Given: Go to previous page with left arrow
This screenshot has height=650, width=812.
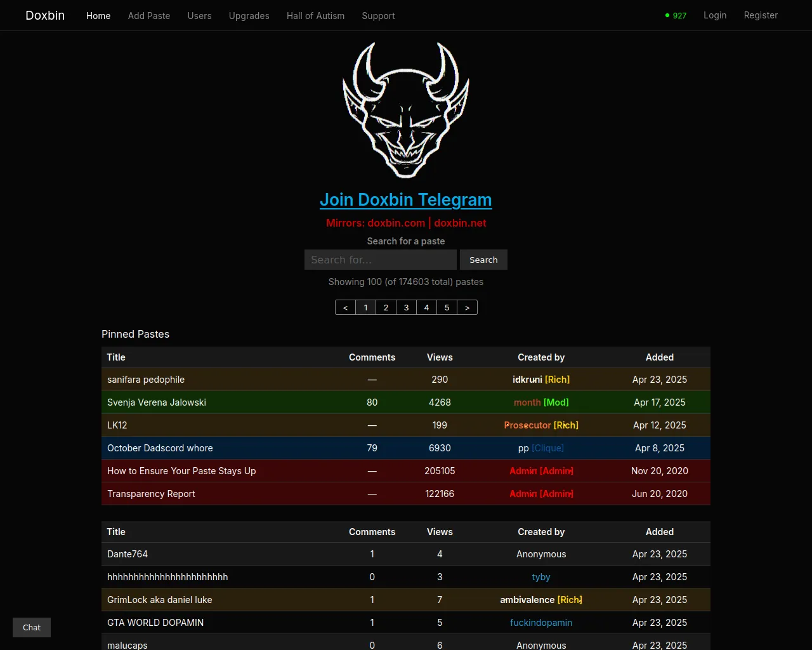Looking at the screenshot, I should tap(345, 307).
